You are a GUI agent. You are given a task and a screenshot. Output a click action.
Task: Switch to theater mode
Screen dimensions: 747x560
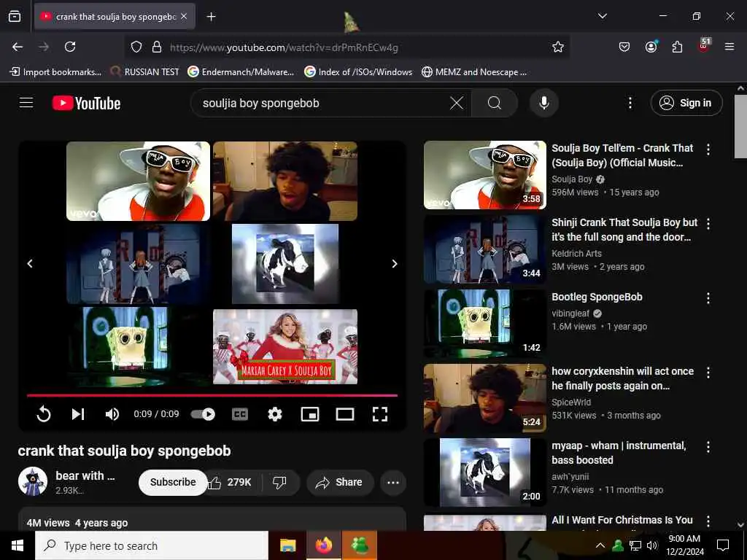pos(345,414)
